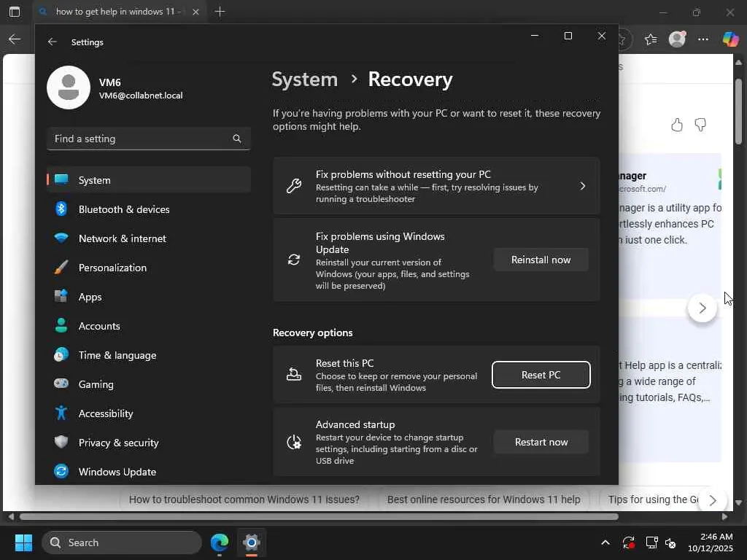This screenshot has width=747, height=560.
Task: Click next arrow on Edge carousel card
Action: coord(703,308)
